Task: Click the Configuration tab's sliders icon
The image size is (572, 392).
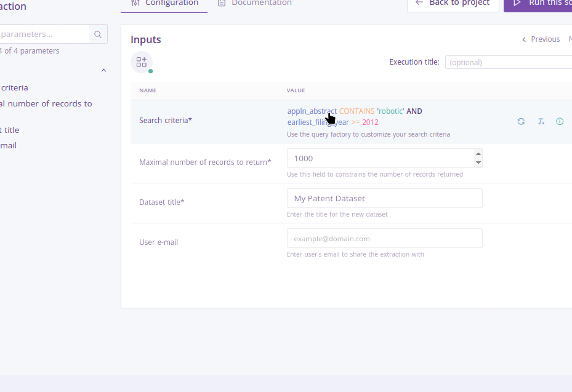Action: [135, 3]
